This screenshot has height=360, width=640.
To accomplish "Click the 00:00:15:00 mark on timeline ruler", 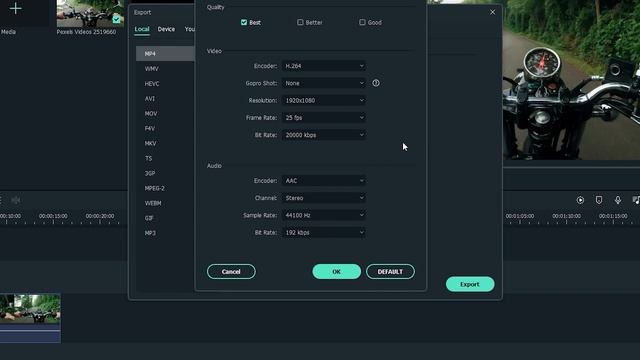I will click(53, 216).
